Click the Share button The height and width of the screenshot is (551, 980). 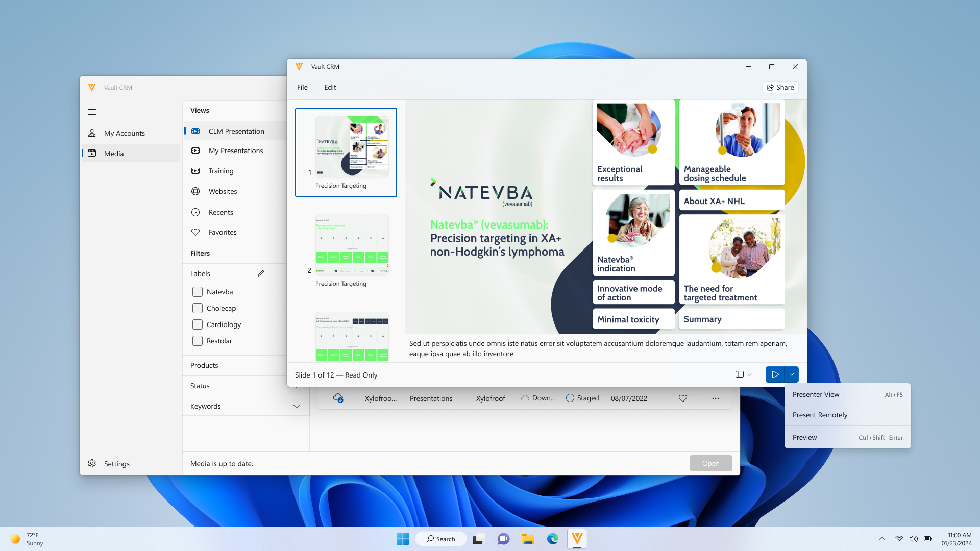pyautogui.click(x=780, y=87)
